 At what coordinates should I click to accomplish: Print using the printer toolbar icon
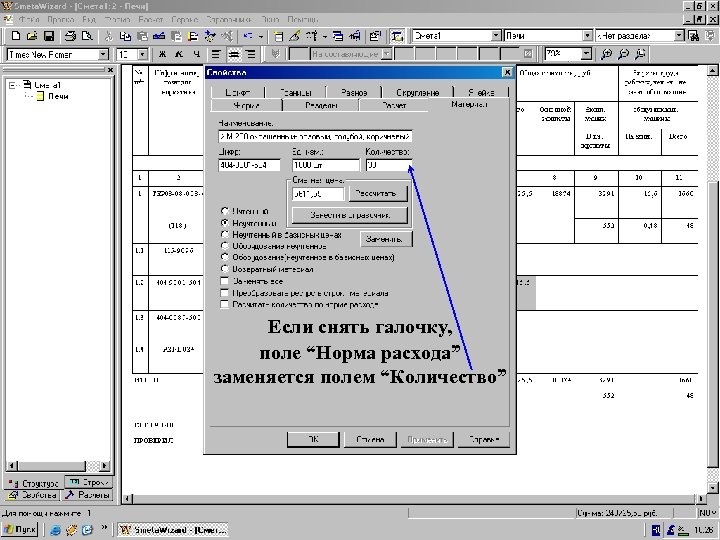click(x=70, y=36)
